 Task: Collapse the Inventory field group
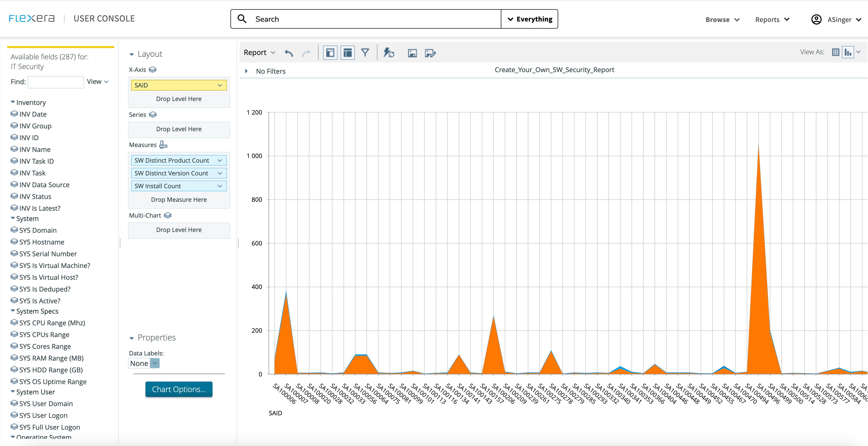13,102
